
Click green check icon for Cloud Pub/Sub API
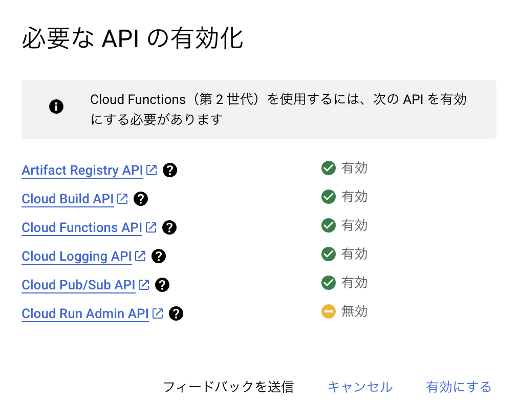click(329, 283)
